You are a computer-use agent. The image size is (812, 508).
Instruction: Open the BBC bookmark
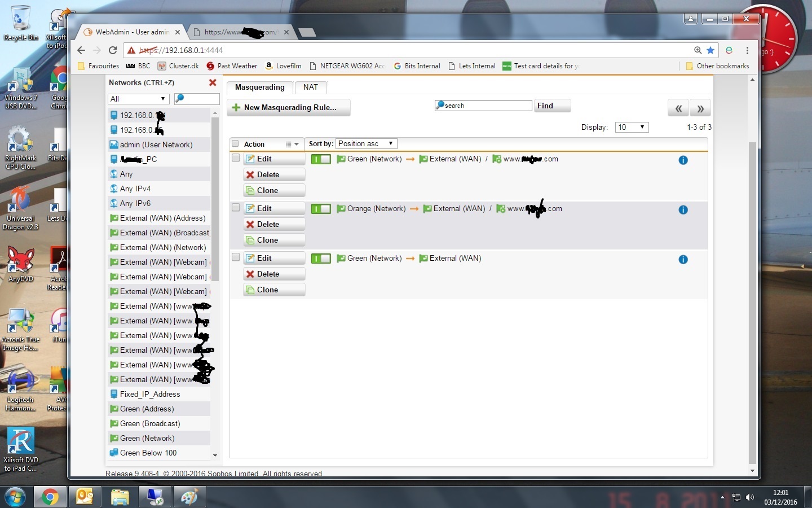click(x=138, y=66)
